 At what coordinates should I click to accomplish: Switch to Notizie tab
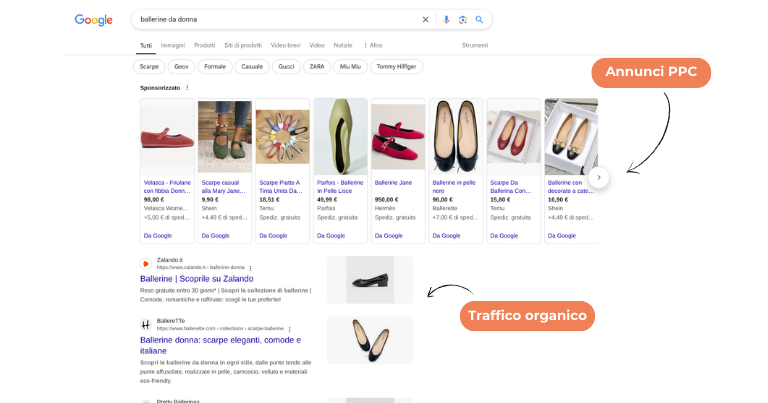[343, 45]
